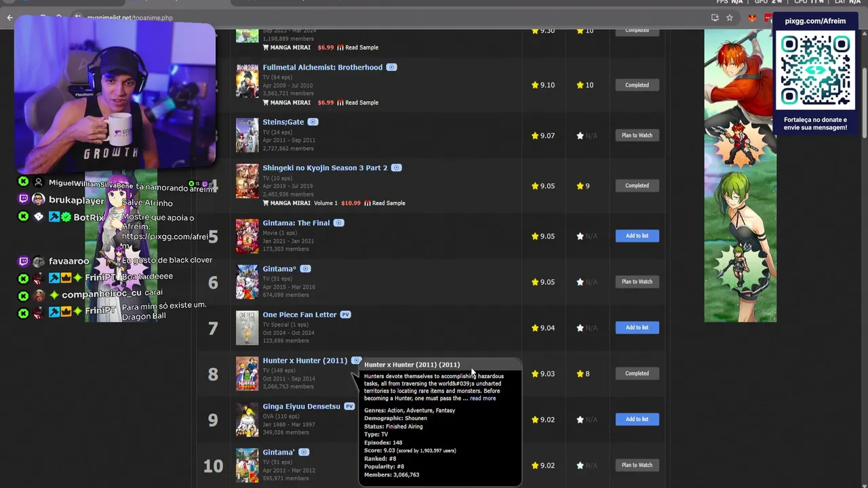Open Hunter x Hunter (2011) title in list
The height and width of the screenshot is (488, 868).
pyautogui.click(x=304, y=361)
